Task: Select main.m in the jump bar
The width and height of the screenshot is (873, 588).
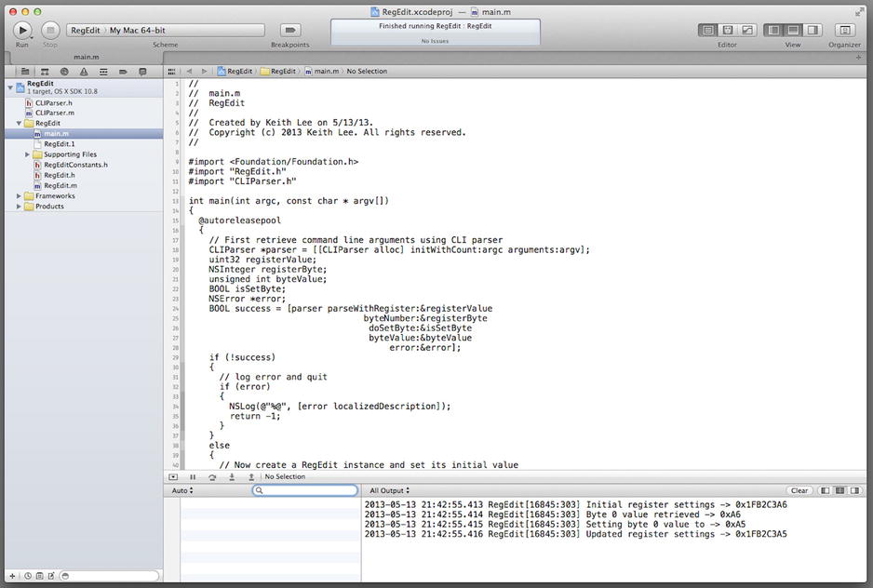Action: [322, 72]
